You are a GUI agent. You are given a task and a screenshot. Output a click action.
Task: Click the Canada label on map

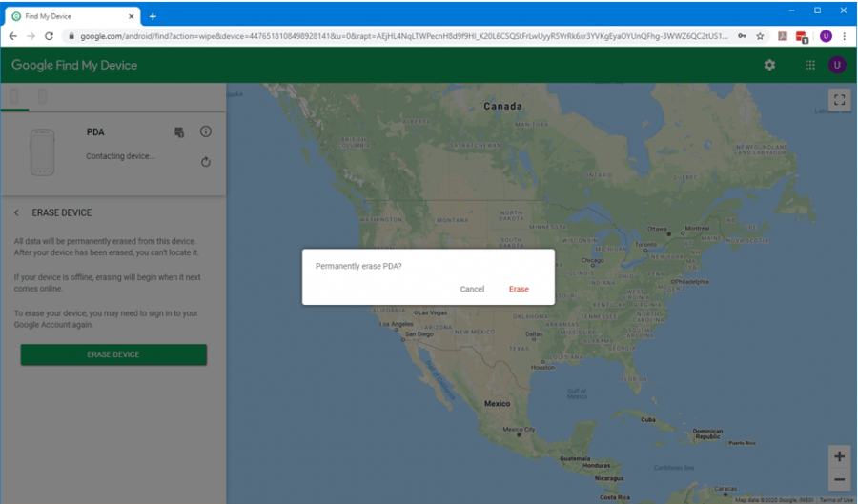pyautogui.click(x=502, y=106)
